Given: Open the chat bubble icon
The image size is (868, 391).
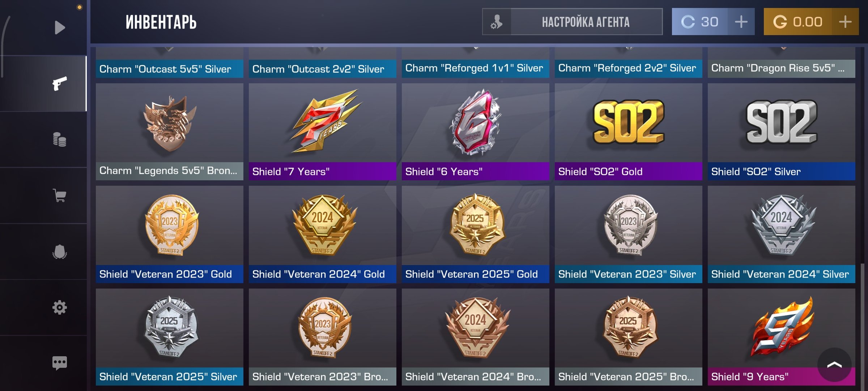Looking at the screenshot, I should click(x=60, y=363).
